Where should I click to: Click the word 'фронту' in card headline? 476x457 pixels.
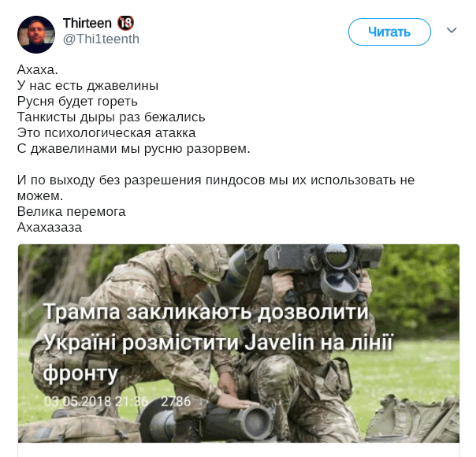(80, 373)
